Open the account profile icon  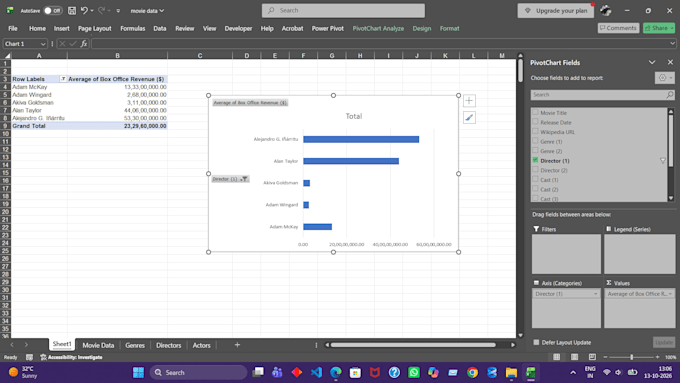(x=606, y=10)
